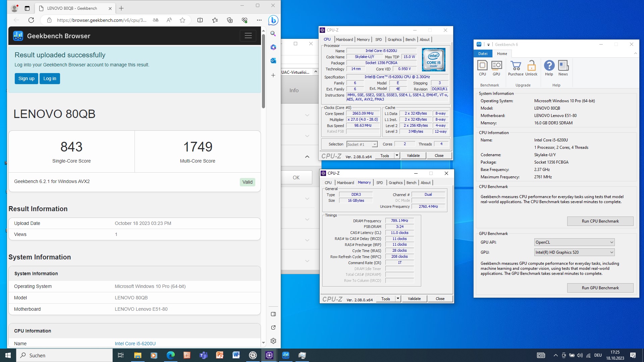Click the GPU benchmark icon in Geekbench 6
This screenshot has height=362, width=644.
tap(496, 68)
